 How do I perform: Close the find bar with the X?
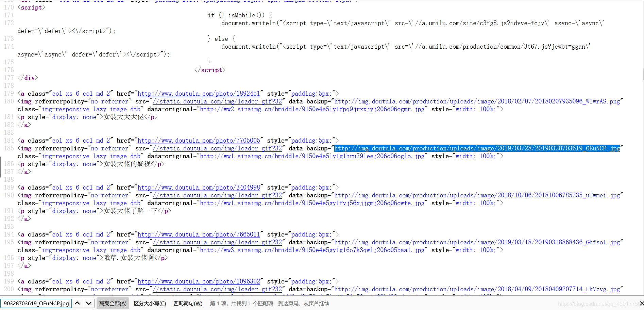click(641, 303)
